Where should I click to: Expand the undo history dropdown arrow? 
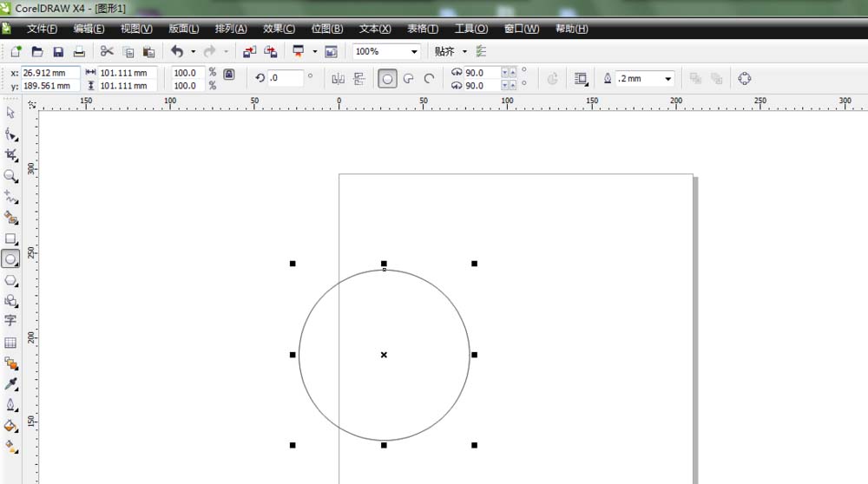[x=194, y=51]
